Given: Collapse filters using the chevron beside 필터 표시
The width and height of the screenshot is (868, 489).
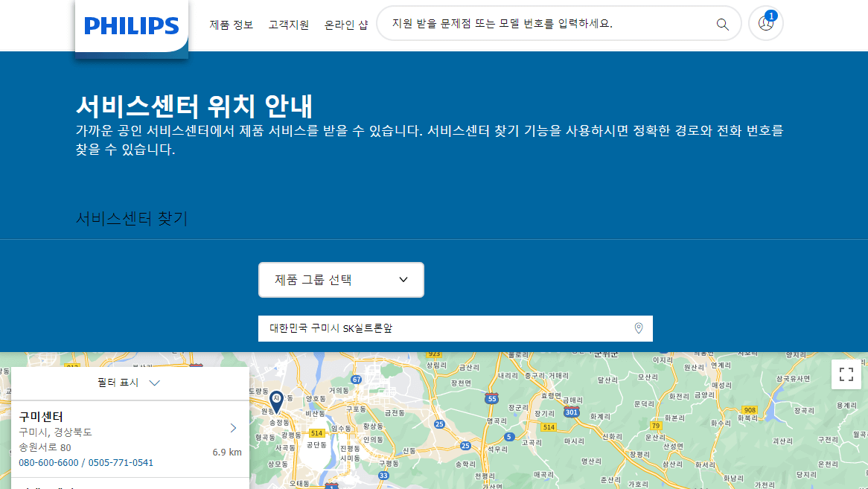Looking at the screenshot, I should click(155, 383).
